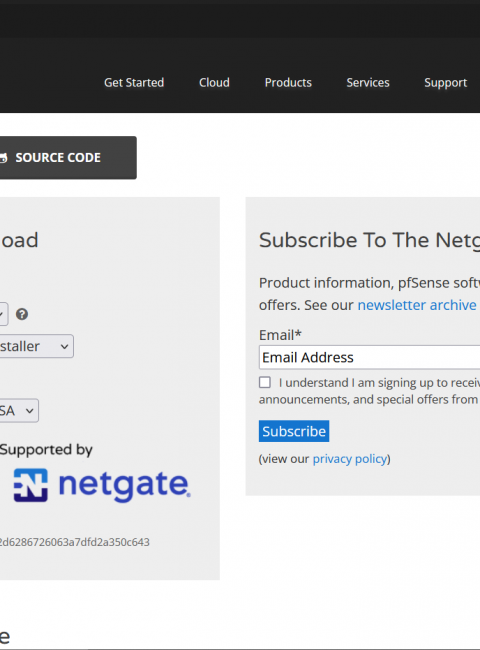Open the Products menu
Viewport: 480px width, 650px height.
point(288,82)
